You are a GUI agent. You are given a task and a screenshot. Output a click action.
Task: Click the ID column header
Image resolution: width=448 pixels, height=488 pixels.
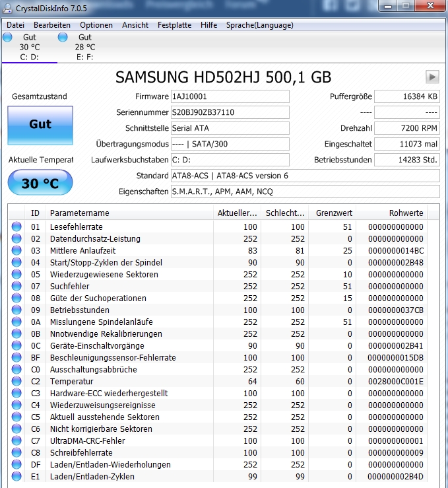pyautogui.click(x=35, y=213)
